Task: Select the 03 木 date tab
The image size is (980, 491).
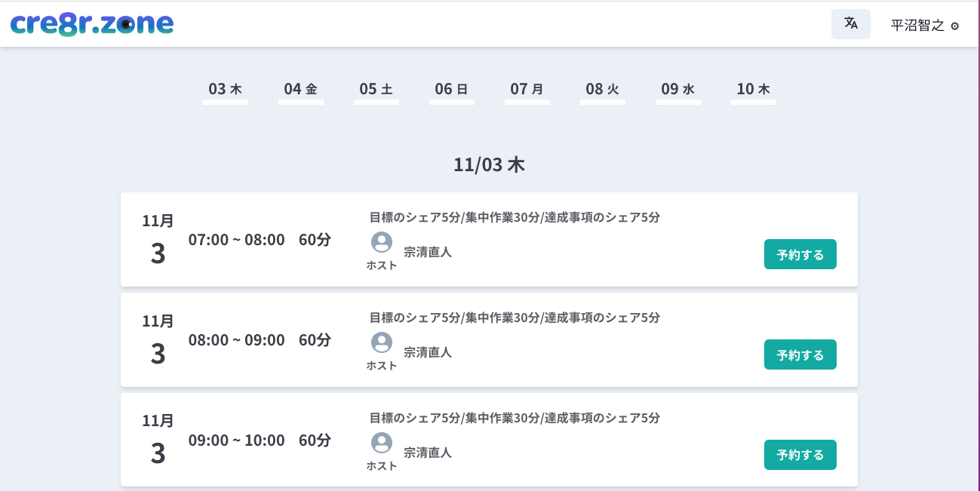Action: tap(225, 89)
